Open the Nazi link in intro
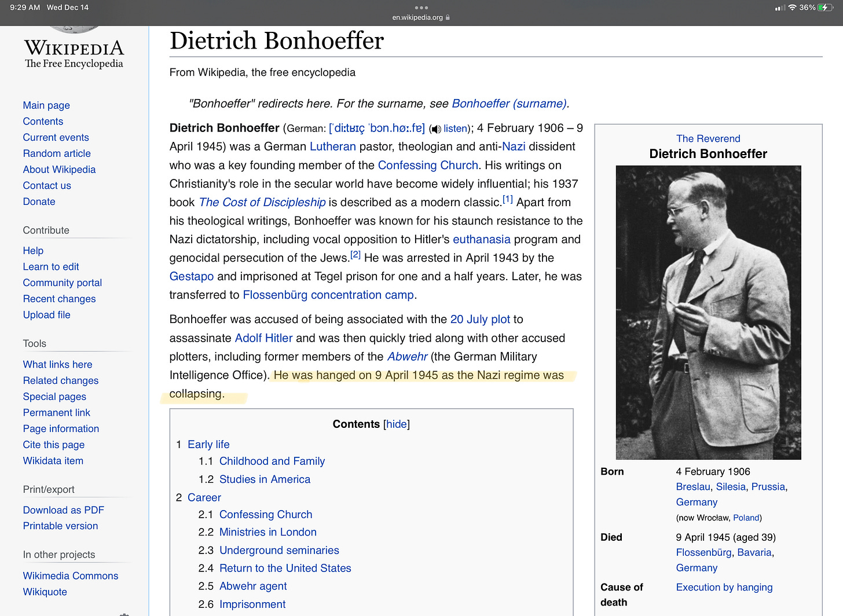Image resolution: width=843 pixels, height=616 pixels. tap(514, 146)
